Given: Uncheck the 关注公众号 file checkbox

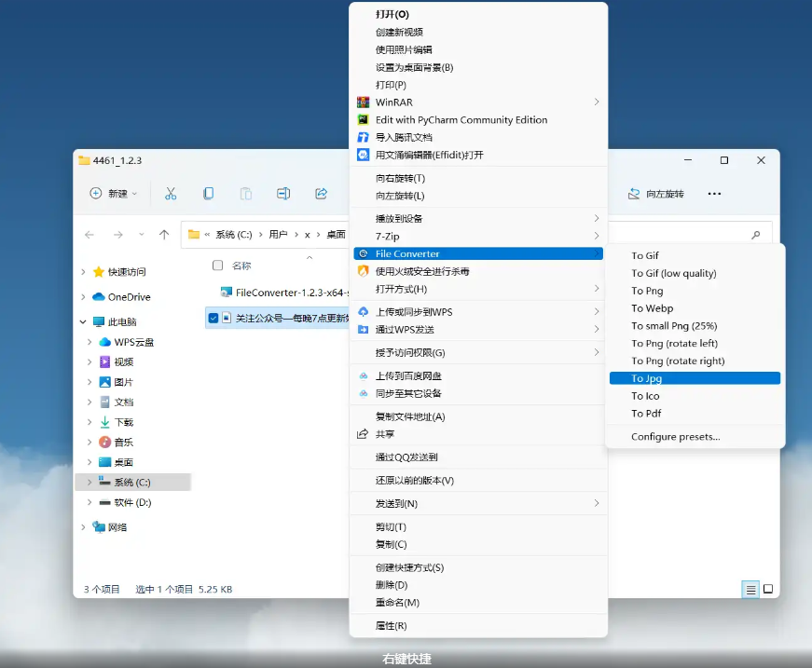Looking at the screenshot, I should [x=213, y=318].
